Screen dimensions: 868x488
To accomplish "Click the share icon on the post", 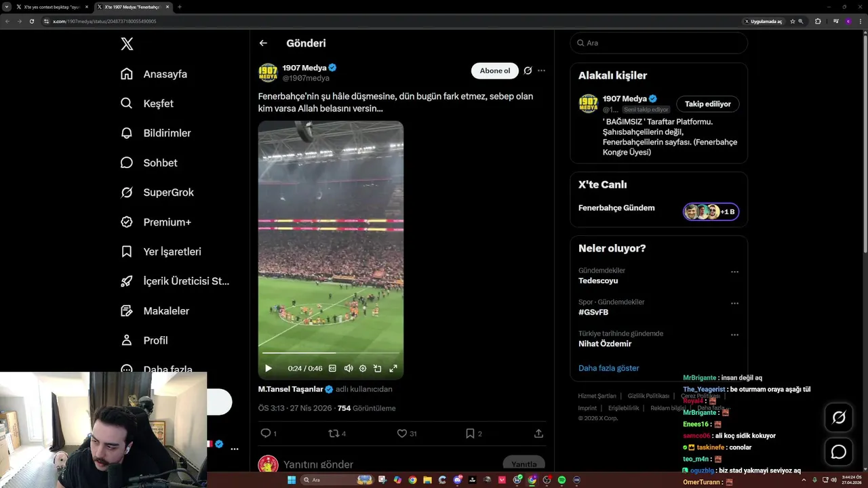I will tap(538, 433).
